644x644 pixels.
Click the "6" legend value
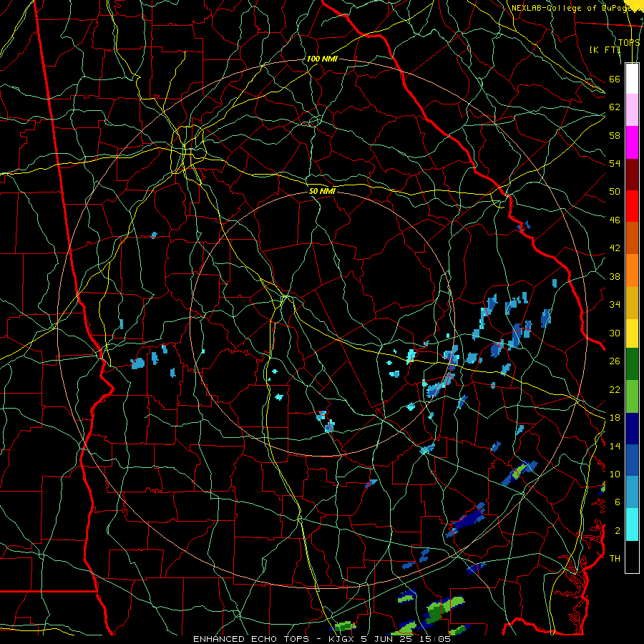(x=618, y=502)
